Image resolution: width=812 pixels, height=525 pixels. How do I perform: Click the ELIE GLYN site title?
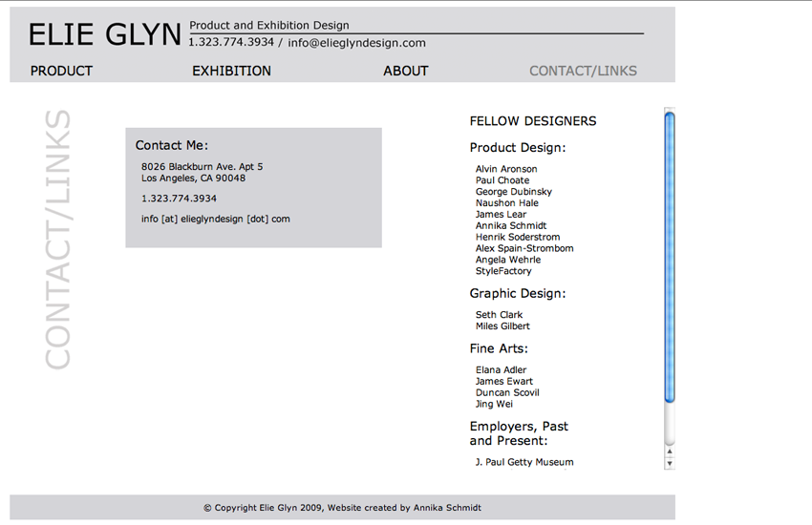(104, 35)
